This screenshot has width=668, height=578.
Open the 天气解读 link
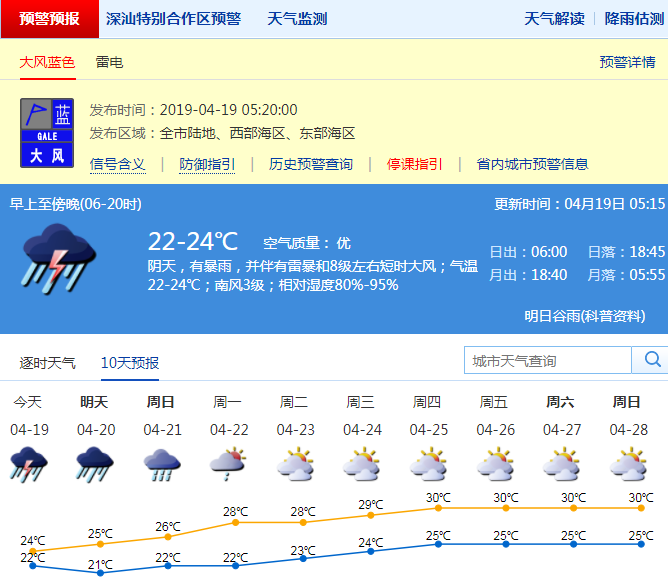tap(554, 19)
